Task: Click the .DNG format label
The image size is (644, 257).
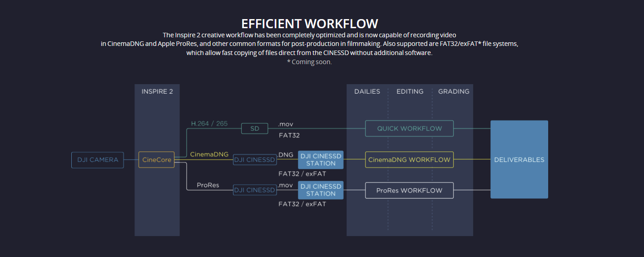Action: coord(286,155)
